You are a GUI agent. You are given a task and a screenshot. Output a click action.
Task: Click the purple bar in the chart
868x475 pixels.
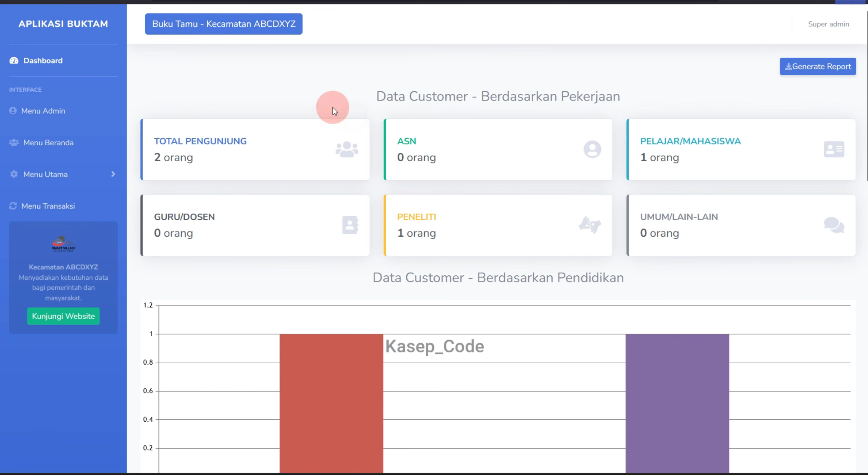[x=677, y=403]
